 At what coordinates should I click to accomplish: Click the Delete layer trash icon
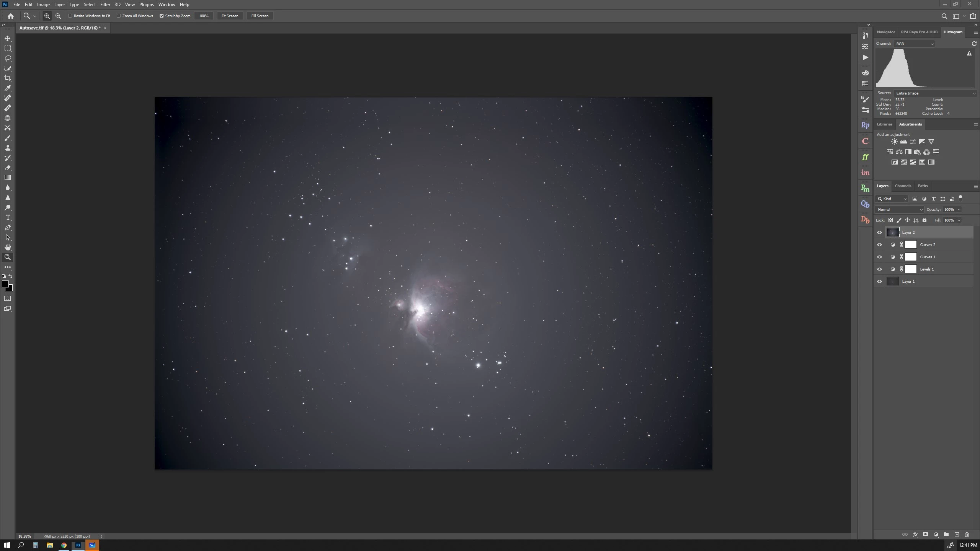point(967,535)
